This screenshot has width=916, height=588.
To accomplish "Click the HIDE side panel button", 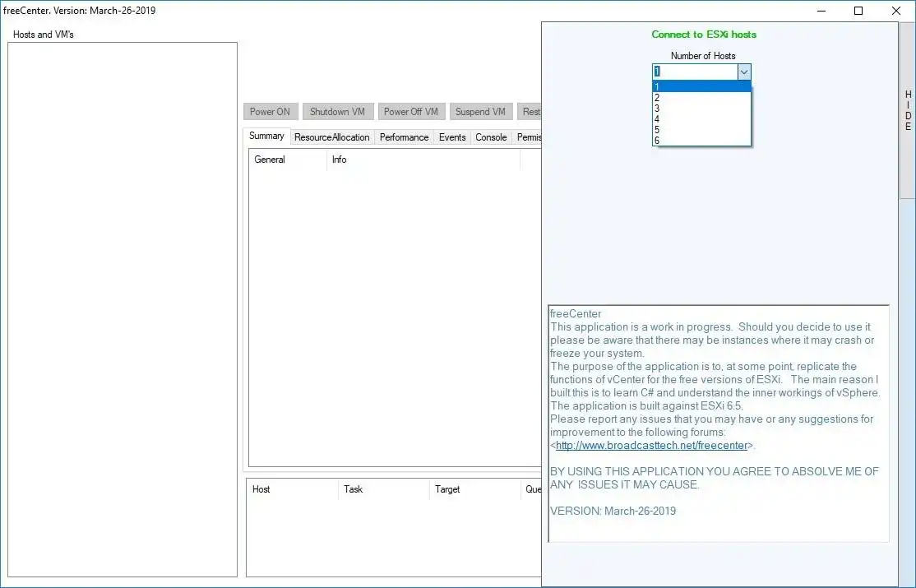I will click(908, 110).
